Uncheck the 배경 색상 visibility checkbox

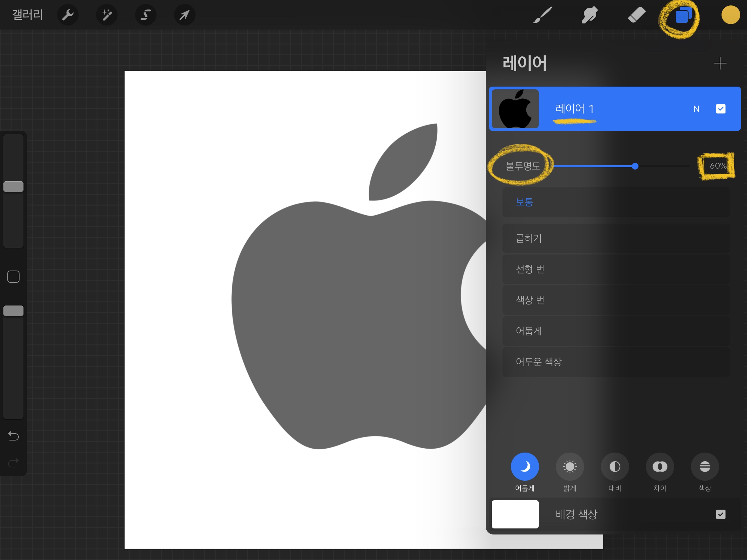[x=720, y=514]
